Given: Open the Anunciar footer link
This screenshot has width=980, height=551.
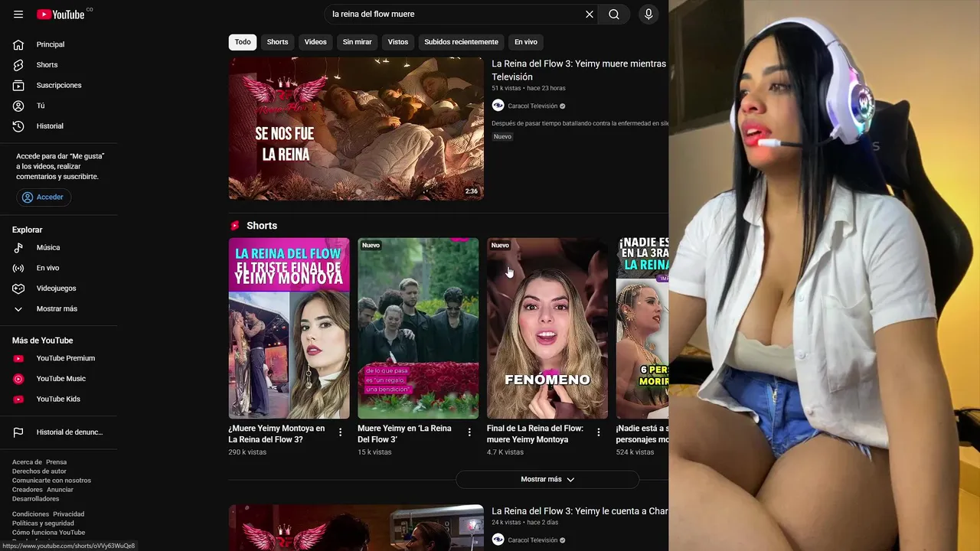Looking at the screenshot, I should [60, 490].
